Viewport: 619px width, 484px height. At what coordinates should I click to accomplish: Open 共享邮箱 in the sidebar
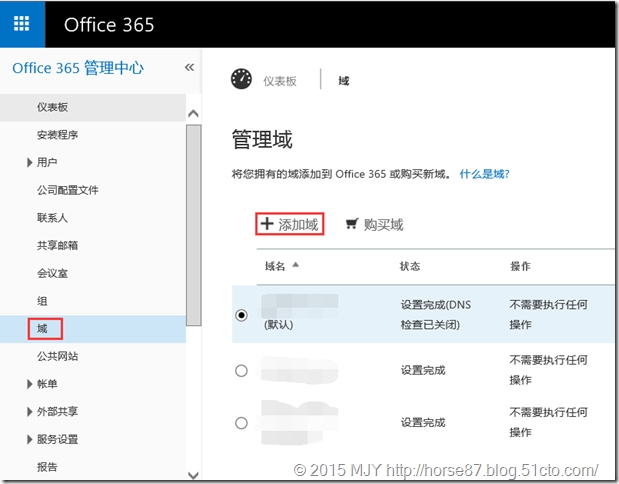point(58,246)
